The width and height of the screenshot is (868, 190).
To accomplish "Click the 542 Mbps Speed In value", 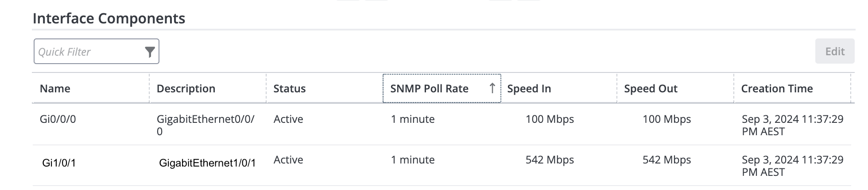I will tap(549, 160).
